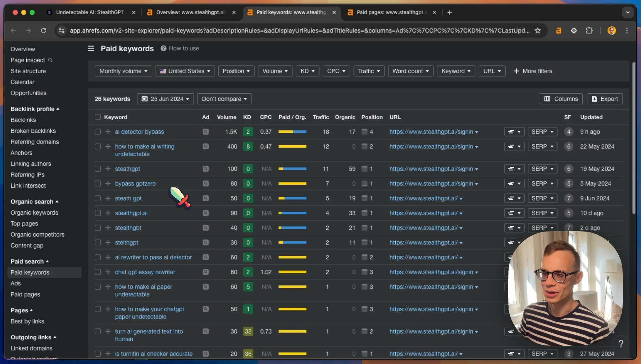
Task: Switch to the Paid pages browser tab
Action: click(392, 12)
